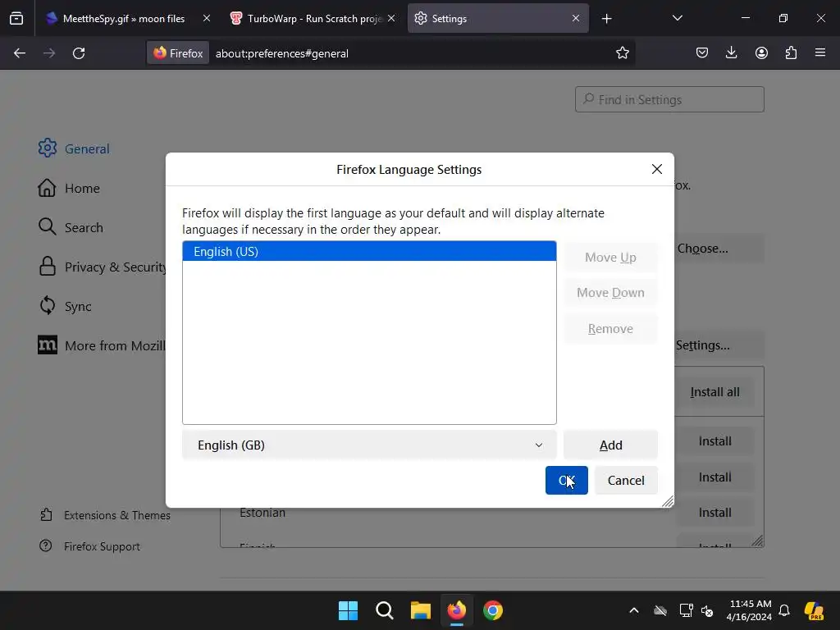Open the General settings category

[74, 148]
